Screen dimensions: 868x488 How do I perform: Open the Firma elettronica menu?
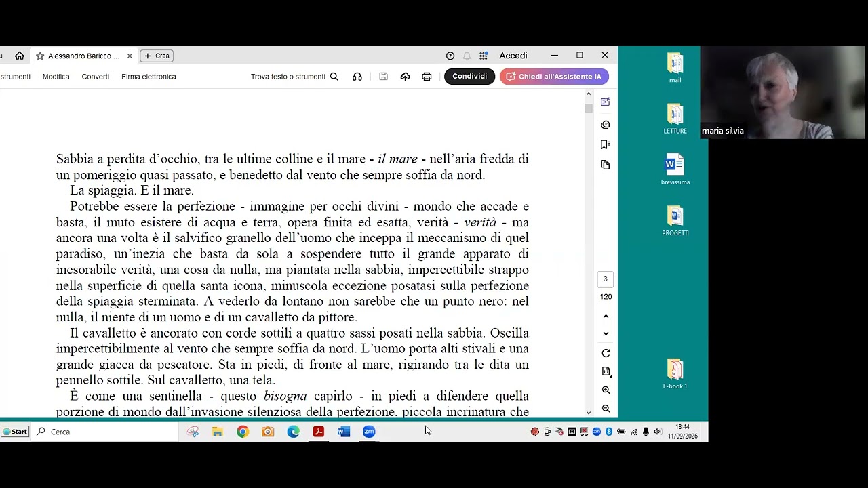point(149,77)
